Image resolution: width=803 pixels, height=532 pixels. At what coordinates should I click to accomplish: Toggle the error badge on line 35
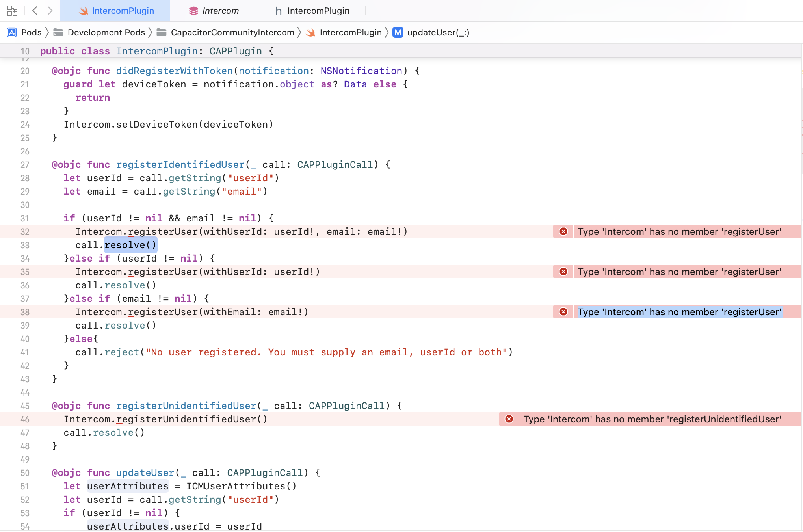click(563, 272)
